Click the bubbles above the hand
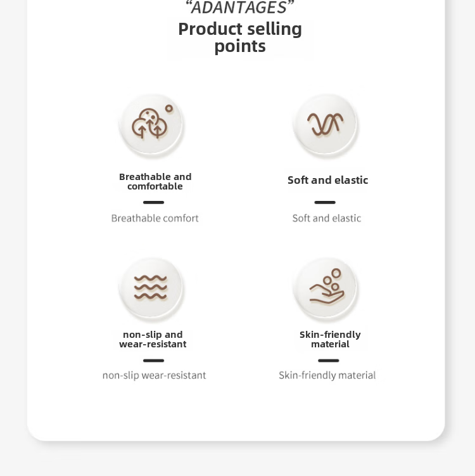The image size is (475, 476). pyautogui.click(x=332, y=276)
